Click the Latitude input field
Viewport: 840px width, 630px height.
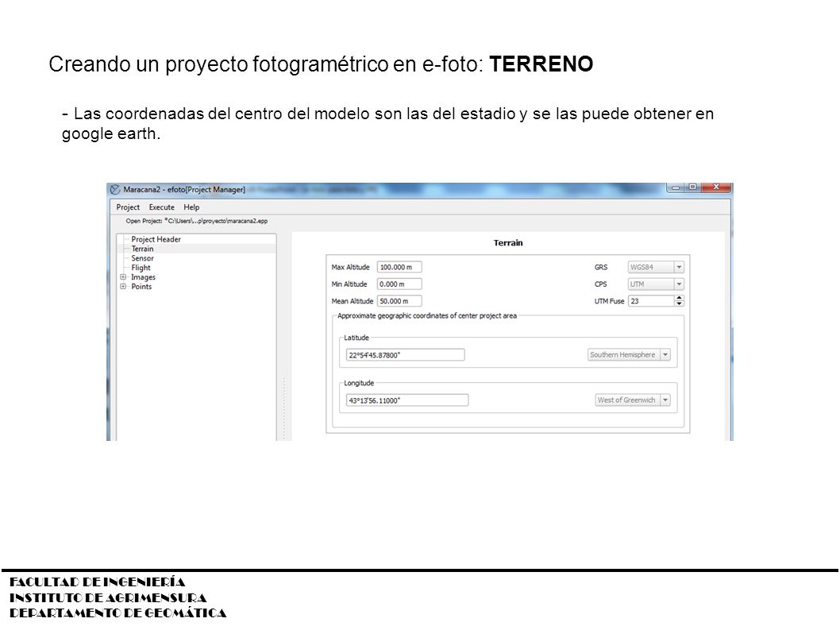tap(405, 355)
